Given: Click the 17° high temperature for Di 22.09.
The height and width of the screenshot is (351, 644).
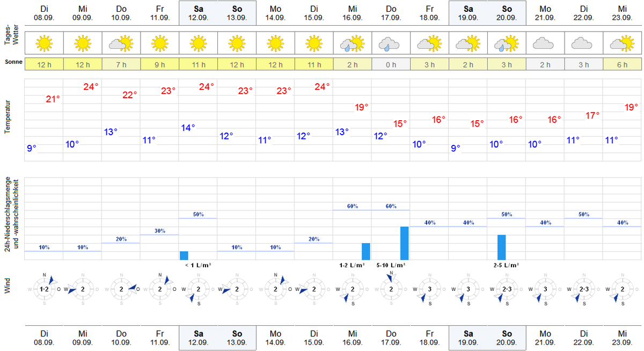Looking at the screenshot, I should (592, 115).
